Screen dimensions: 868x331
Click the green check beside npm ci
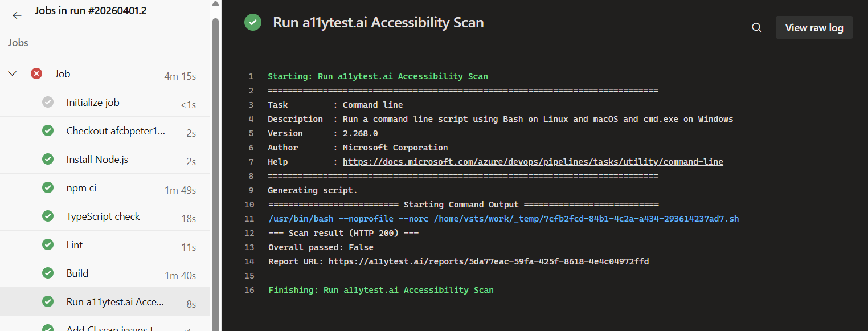tap(48, 187)
